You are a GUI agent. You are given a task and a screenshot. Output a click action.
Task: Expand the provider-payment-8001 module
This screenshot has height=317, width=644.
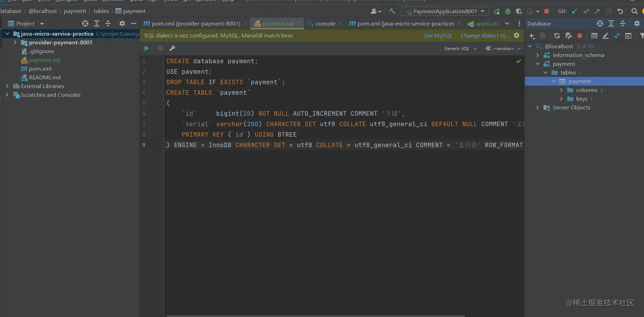(15, 43)
